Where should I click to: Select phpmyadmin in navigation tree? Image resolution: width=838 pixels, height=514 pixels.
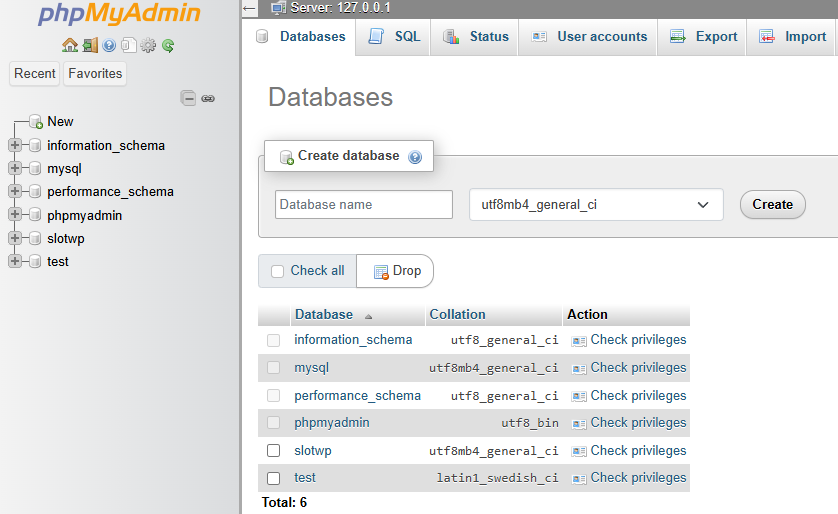[x=84, y=215]
